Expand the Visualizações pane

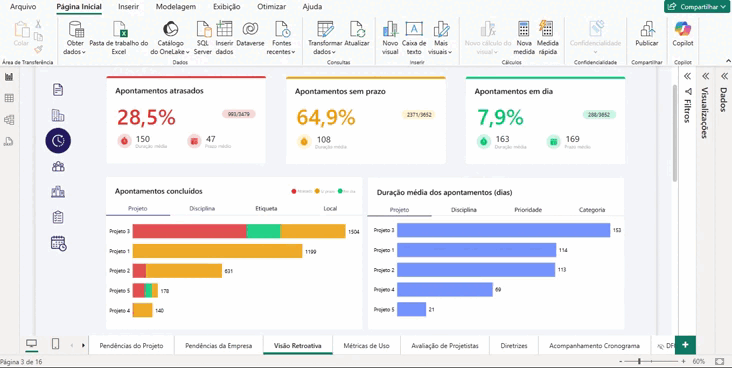[x=705, y=77]
